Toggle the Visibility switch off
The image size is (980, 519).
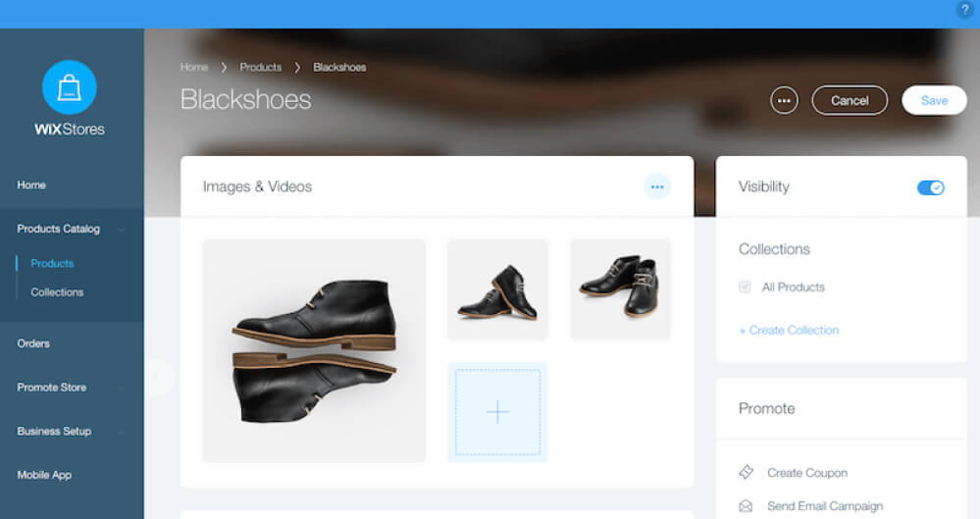coord(931,187)
